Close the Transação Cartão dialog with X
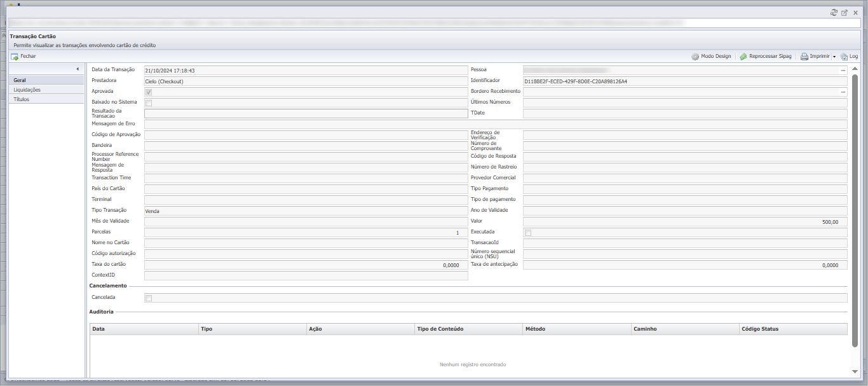 click(x=855, y=13)
